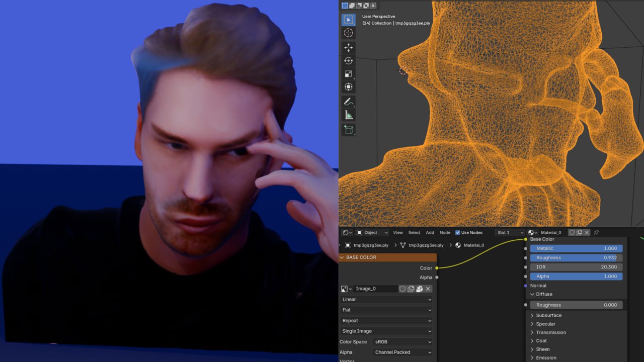This screenshot has height=362, width=644.
Task: Unlink Material_0 with the X button
Action: (x=587, y=233)
